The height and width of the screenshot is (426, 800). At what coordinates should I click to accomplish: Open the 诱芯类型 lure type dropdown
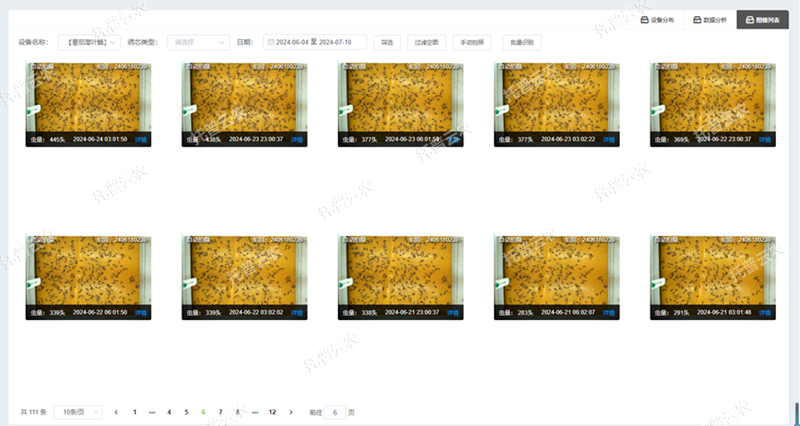[197, 42]
